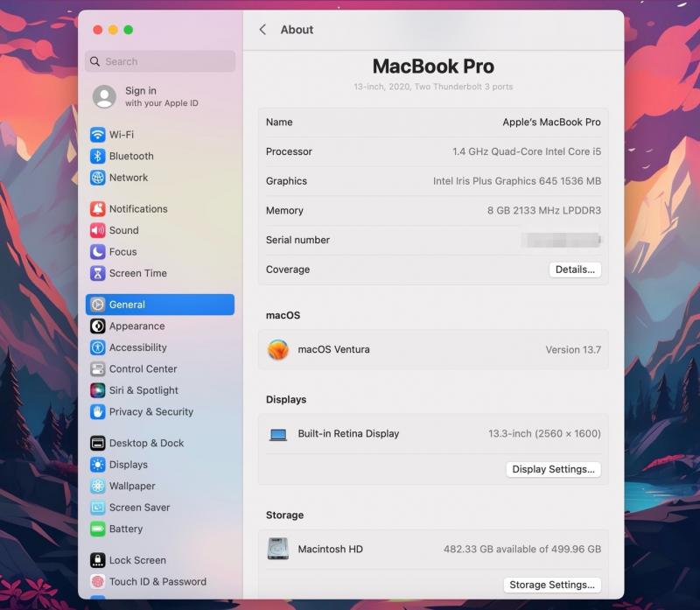Click the Name value Apple's MacBook Pro
This screenshot has width=700, height=610.
click(x=551, y=122)
